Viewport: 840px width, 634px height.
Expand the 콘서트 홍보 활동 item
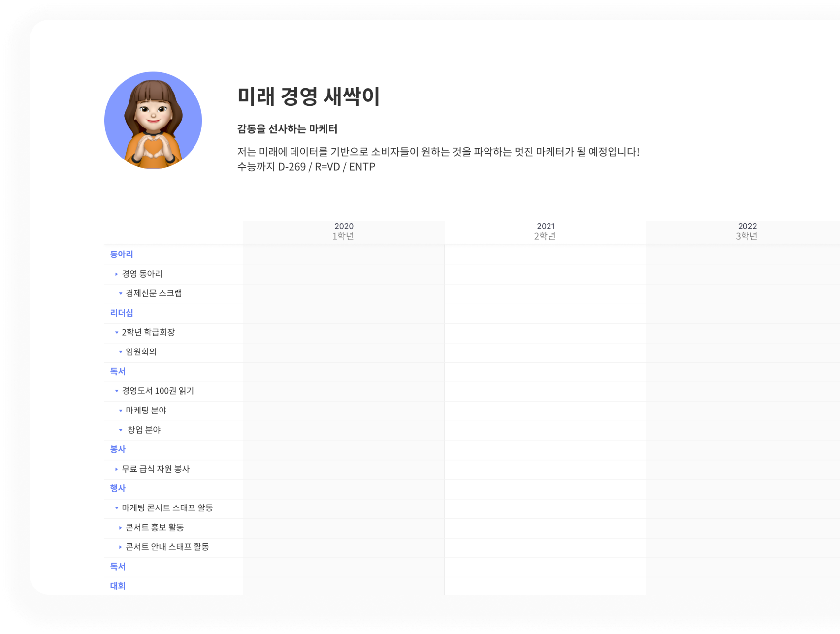(120, 528)
